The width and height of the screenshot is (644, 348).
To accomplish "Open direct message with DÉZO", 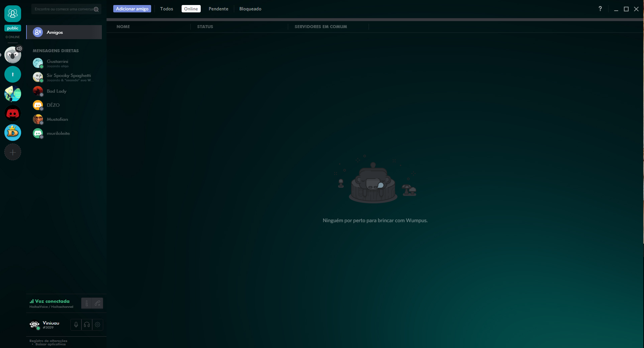I will click(x=64, y=105).
